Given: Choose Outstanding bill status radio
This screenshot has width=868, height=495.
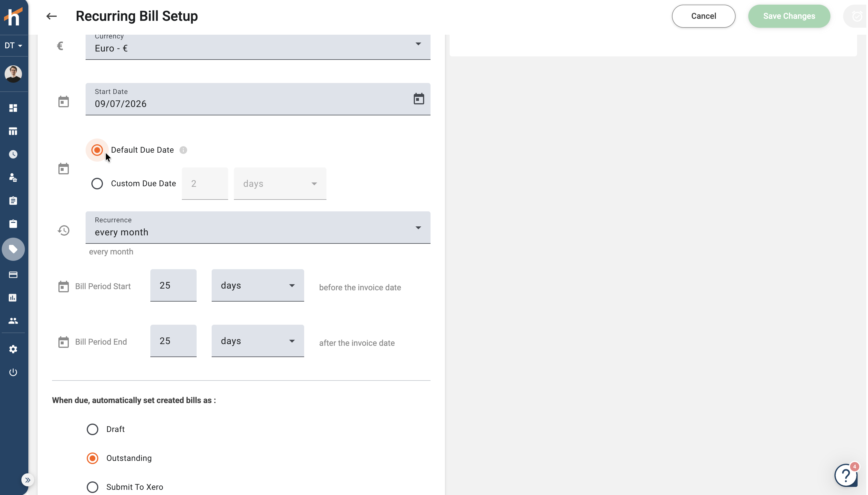Looking at the screenshot, I should tap(93, 458).
